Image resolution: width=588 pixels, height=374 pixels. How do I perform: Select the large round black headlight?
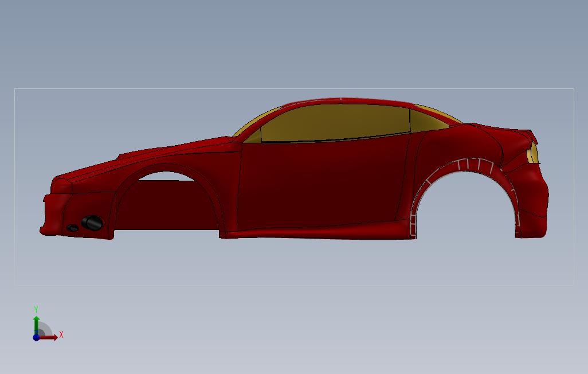coord(92,223)
